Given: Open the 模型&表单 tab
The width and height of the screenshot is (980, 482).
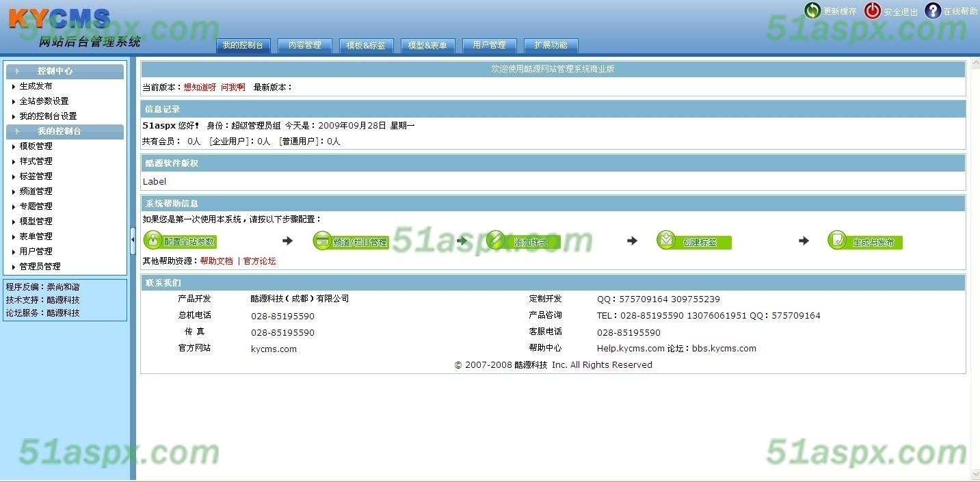Looking at the screenshot, I should 427,46.
